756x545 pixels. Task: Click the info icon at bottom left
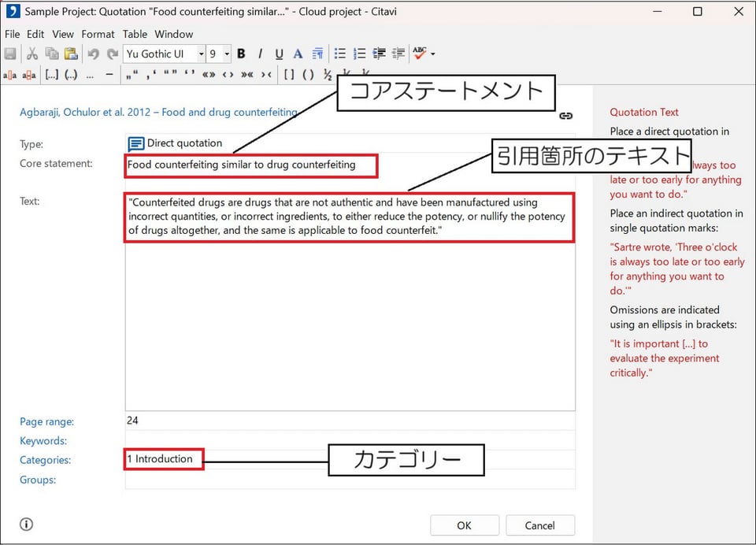26,525
